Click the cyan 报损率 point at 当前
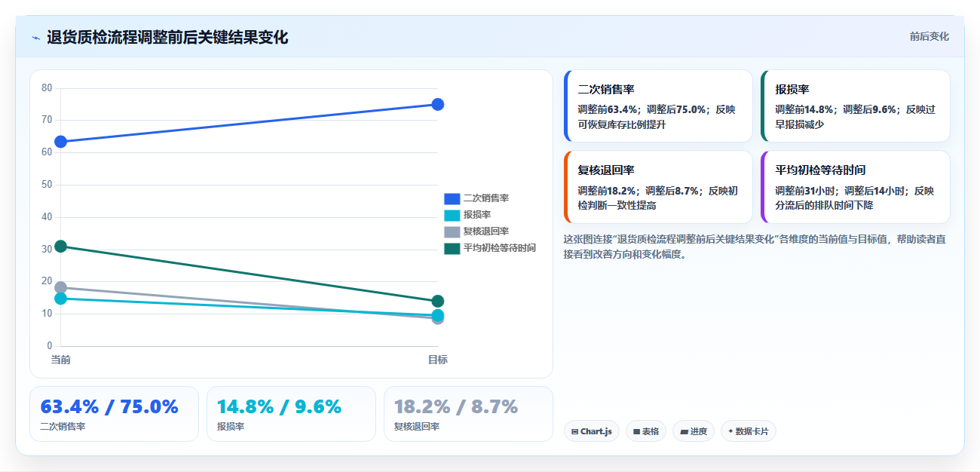 pyautogui.click(x=61, y=299)
